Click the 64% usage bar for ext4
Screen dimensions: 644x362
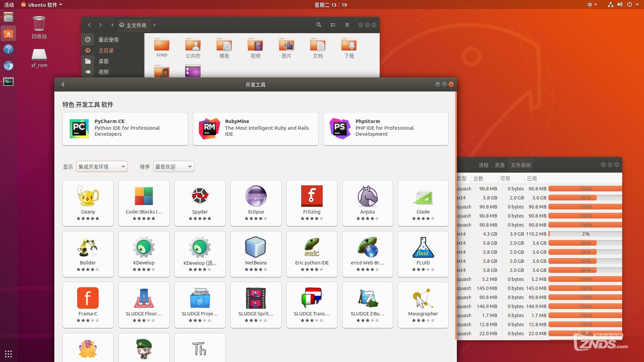(585, 198)
